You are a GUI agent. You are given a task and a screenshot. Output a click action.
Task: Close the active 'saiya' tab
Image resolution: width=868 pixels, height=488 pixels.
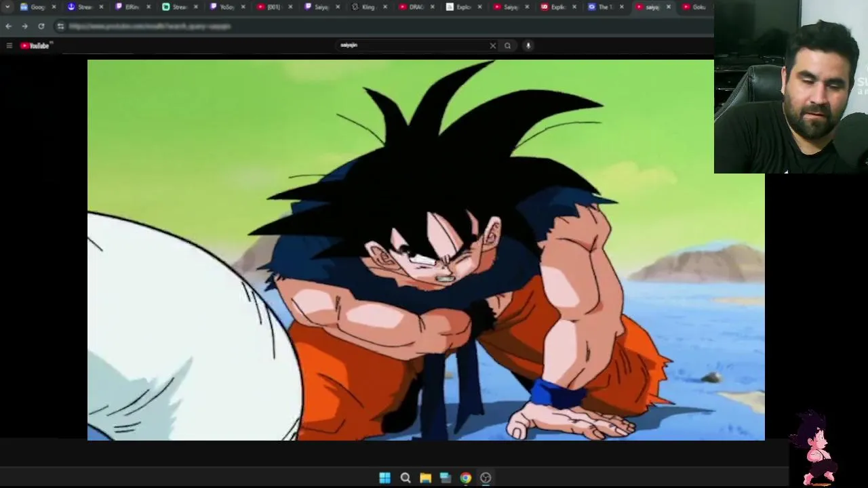[669, 7]
